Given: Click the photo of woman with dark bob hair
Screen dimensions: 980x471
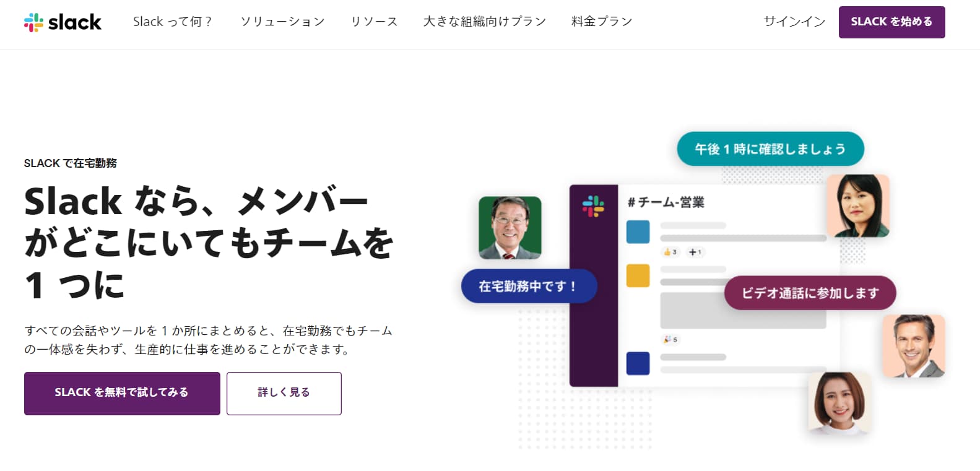Looking at the screenshot, I should pyautogui.click(x=858, y=205).
